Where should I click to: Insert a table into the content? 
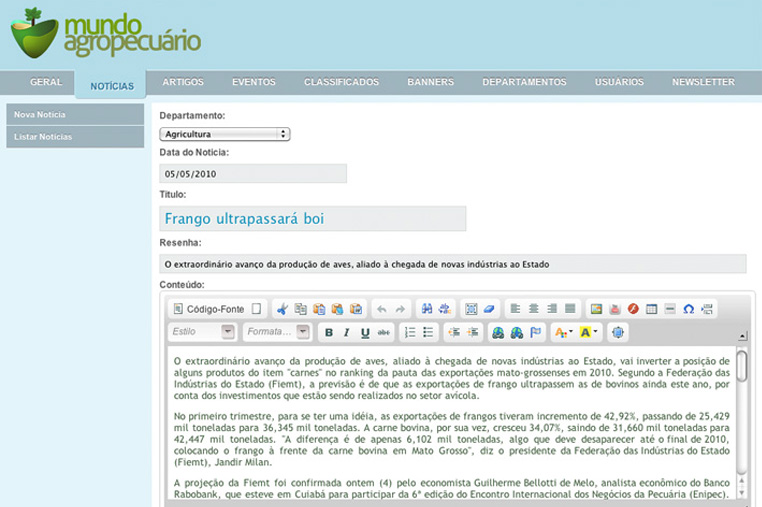point(651,309)
